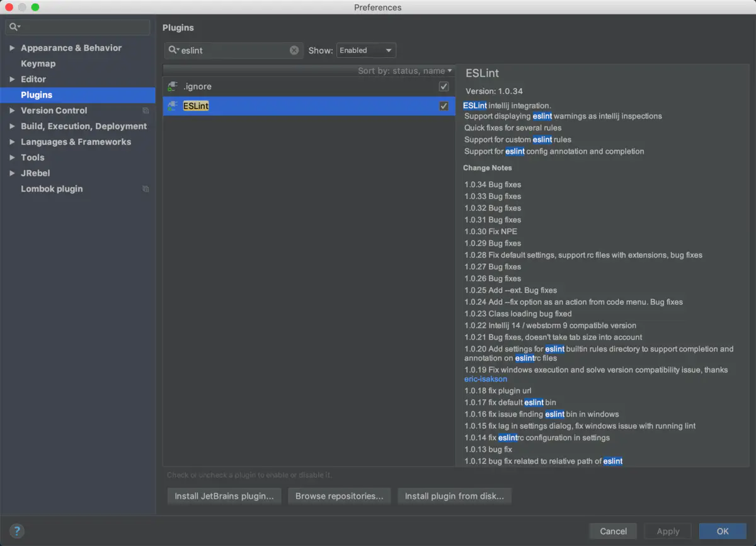Select Languages & Frameworks label
Viewport: 756px width, 546px height.
76,142
